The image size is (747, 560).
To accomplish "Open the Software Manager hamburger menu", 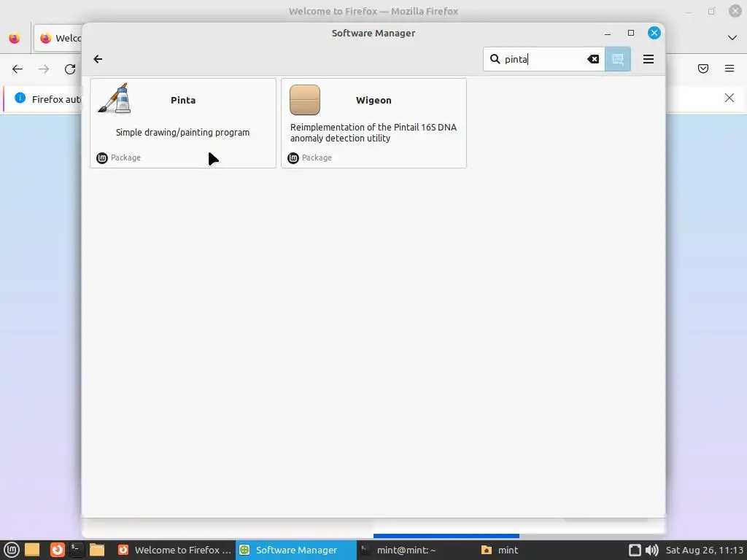I will coord(649,59).
